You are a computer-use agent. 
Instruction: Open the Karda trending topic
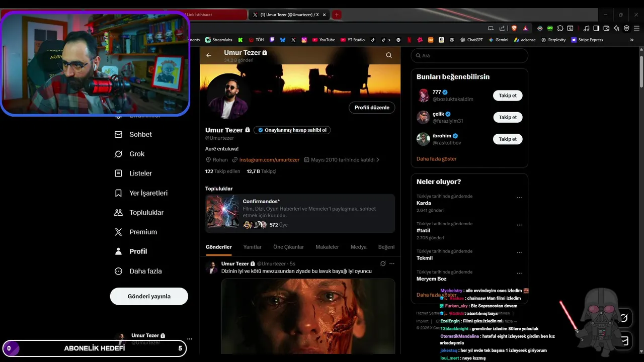(424, 203)
